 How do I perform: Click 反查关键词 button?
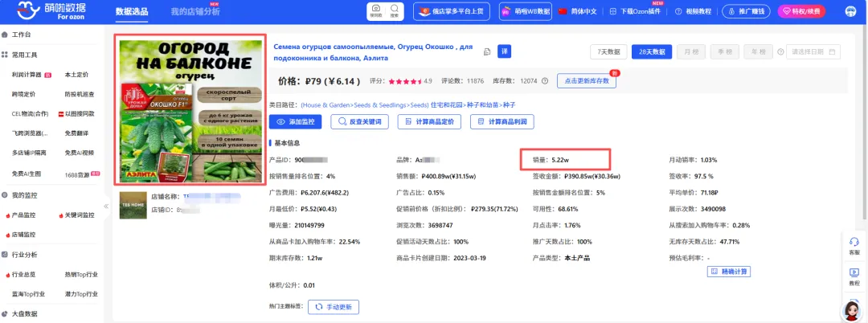pos(359,121)
